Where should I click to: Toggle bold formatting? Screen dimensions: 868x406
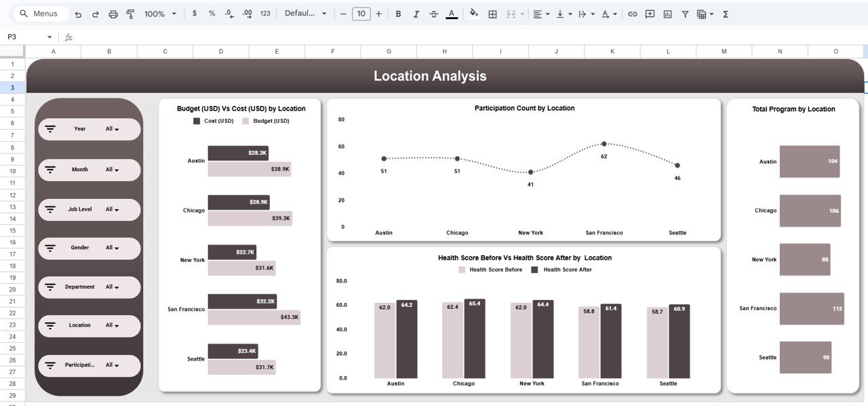[398, 13]
